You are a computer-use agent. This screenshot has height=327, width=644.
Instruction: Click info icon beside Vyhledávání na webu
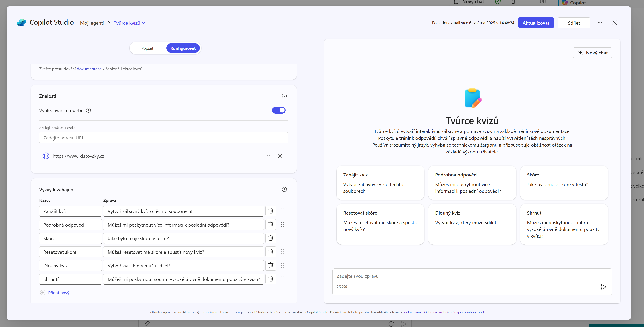pyautogui.click(x=88, y=110)
